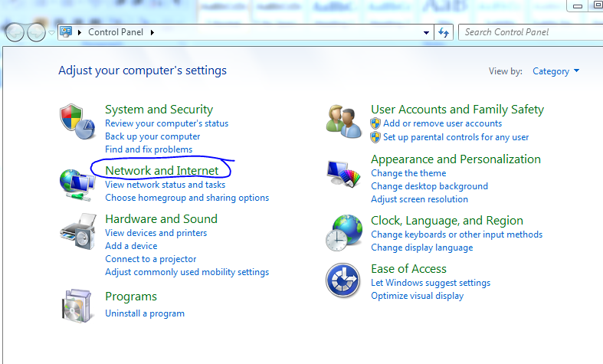Screen dimensions: 603x364
Task: Select Optimize visual display
Action: click(417, 296)
